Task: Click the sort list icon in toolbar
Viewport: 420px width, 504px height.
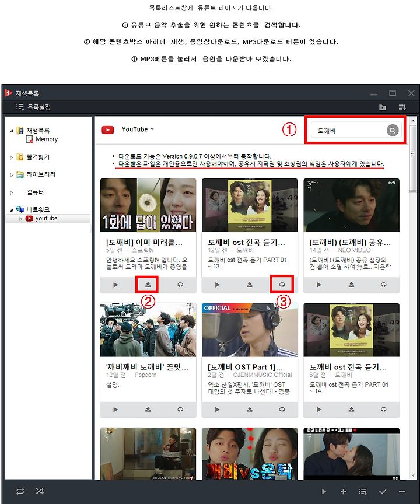Action: click(x=402, y=107)
